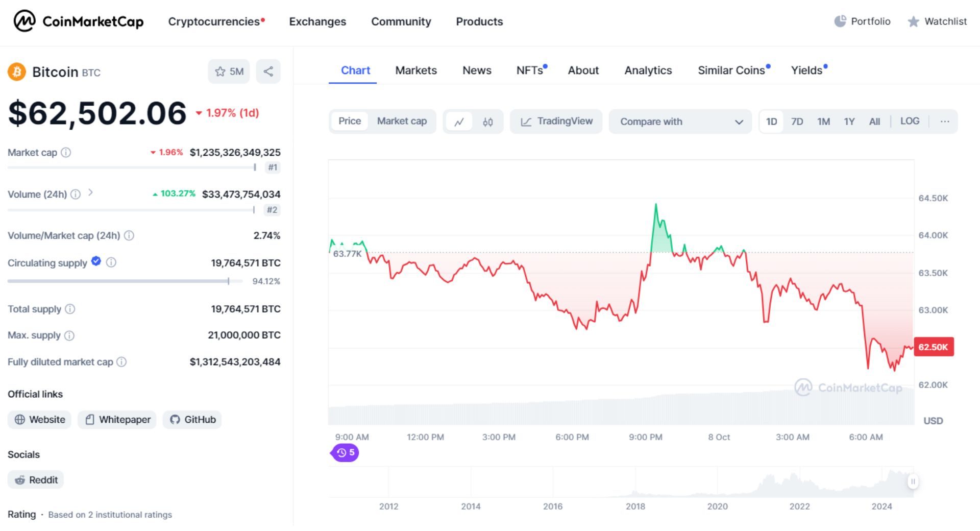Select the line chart view icon
The width and height of the screenshot is (980, 531).
(460, 122)
